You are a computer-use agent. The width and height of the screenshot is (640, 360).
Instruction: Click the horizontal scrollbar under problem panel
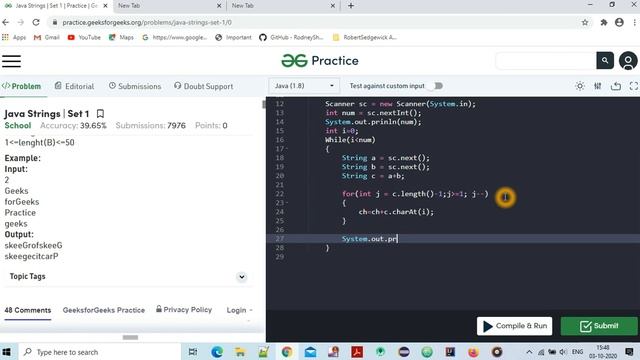(x=130, y=337)
